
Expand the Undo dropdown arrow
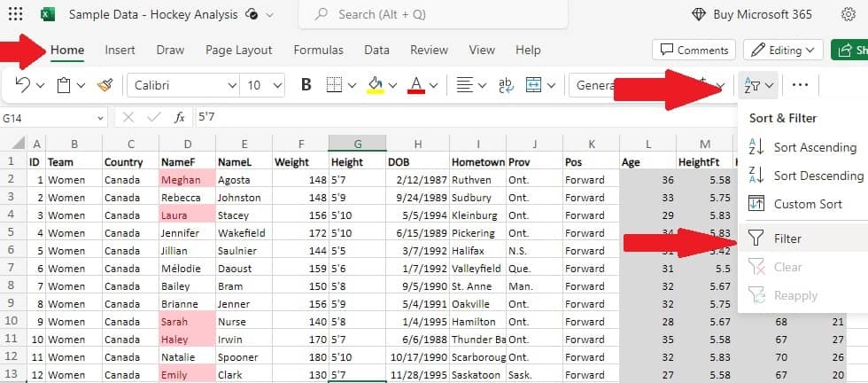tap(40, 85)
